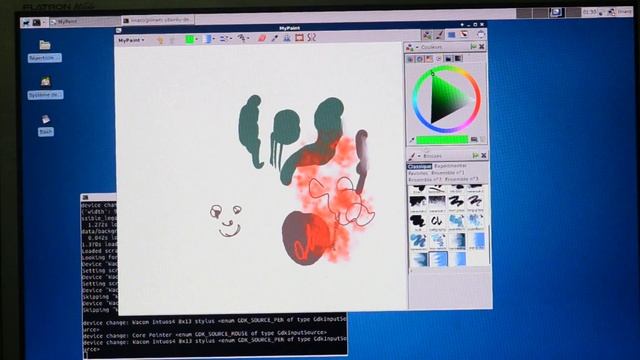Image resolution: width=640 pixels, height=360 pixels.
Task: Click the eyedropper below the color wheel
Action: point(411,140)
